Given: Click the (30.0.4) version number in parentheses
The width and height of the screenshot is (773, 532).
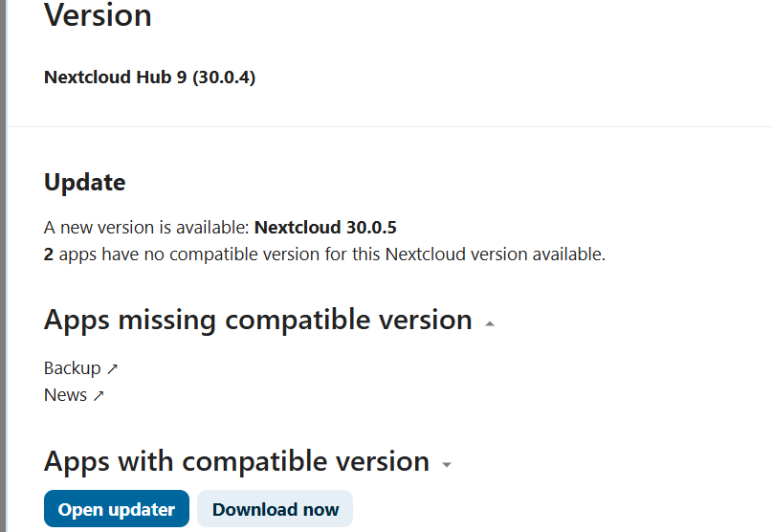Looking at the screenshot, I should tap(224, 77).
